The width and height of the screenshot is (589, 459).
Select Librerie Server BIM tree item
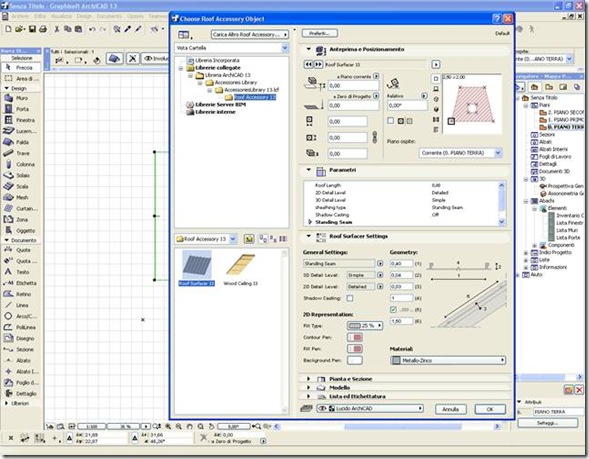[x=220, y=105]
